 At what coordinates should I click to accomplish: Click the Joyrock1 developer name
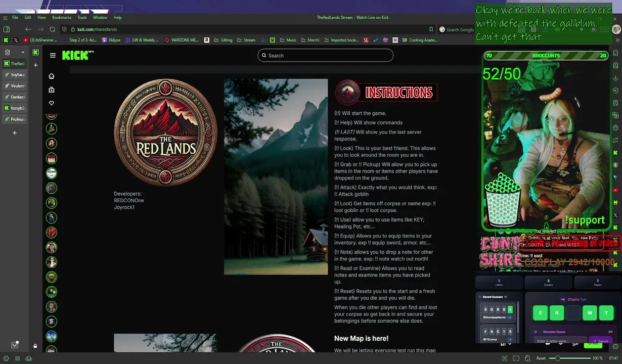124,207
